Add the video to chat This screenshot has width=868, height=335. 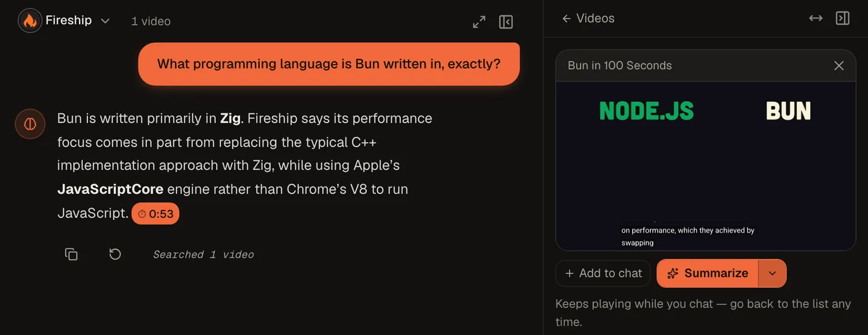[x=603, y=273]
